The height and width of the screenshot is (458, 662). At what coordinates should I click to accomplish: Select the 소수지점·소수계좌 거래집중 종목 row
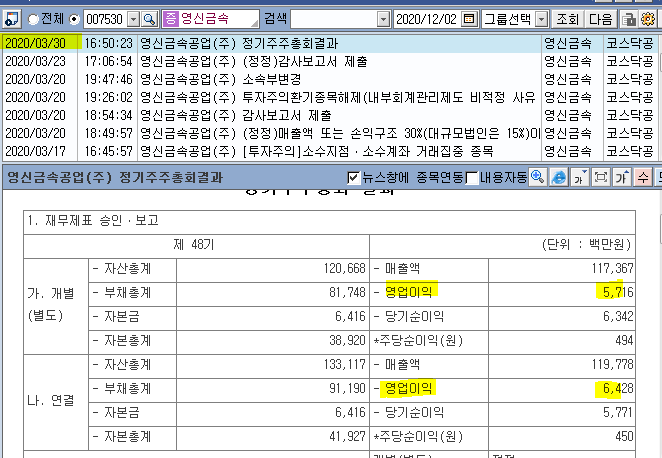[x=329, y=151]
